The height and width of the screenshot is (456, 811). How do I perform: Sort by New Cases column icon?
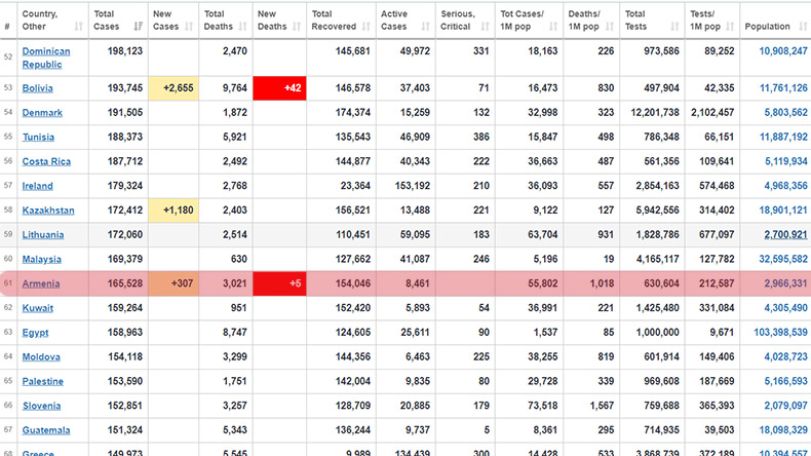pos(189,26)
